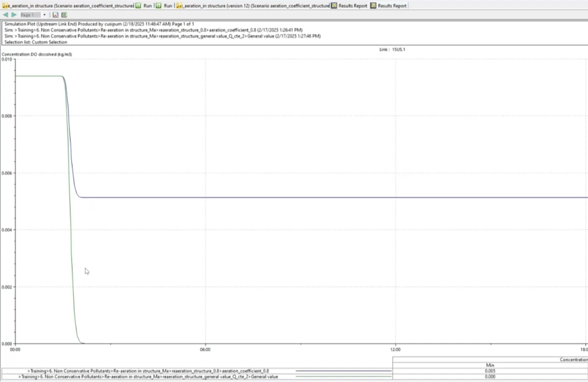Select the General value legend entry
This screenshot has height=382, width=588.
pyautogui.click(x=149, y=377)
